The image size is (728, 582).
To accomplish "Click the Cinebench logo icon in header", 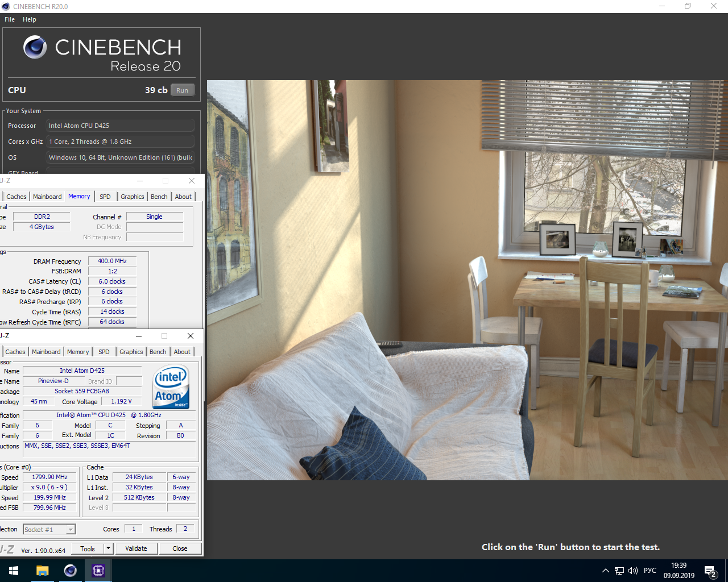I will [x=35, y=47].
